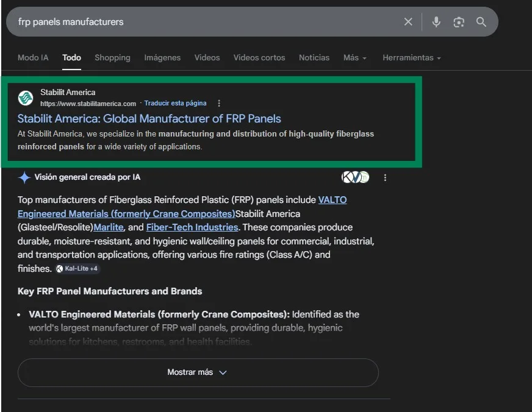Start voice search with microphone icon
This screenshot has width=532, height=412.
(x=436, y=22)
